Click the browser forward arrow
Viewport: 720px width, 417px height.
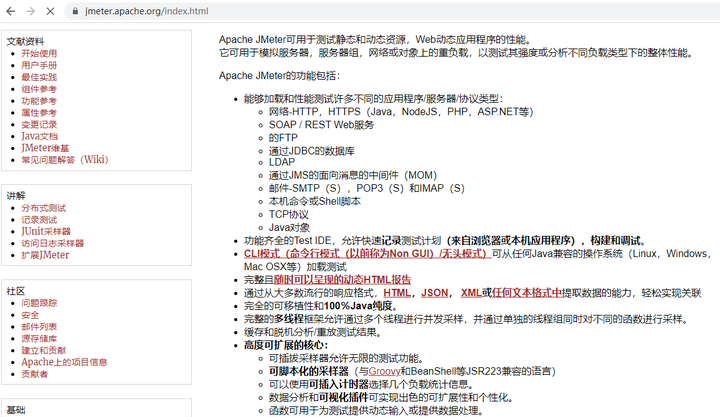tap(30, 11)
